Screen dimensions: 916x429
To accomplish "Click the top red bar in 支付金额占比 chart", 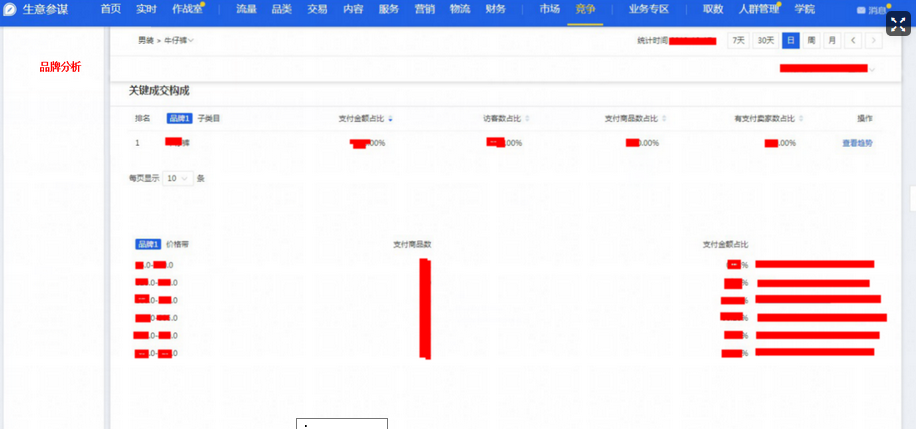I will click(x=814, y=264).
